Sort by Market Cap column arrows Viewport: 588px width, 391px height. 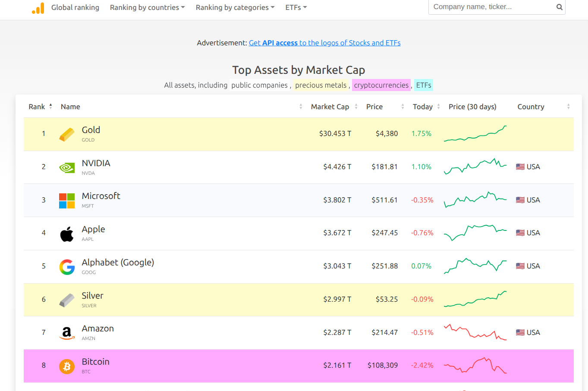(x=356, y=107)
